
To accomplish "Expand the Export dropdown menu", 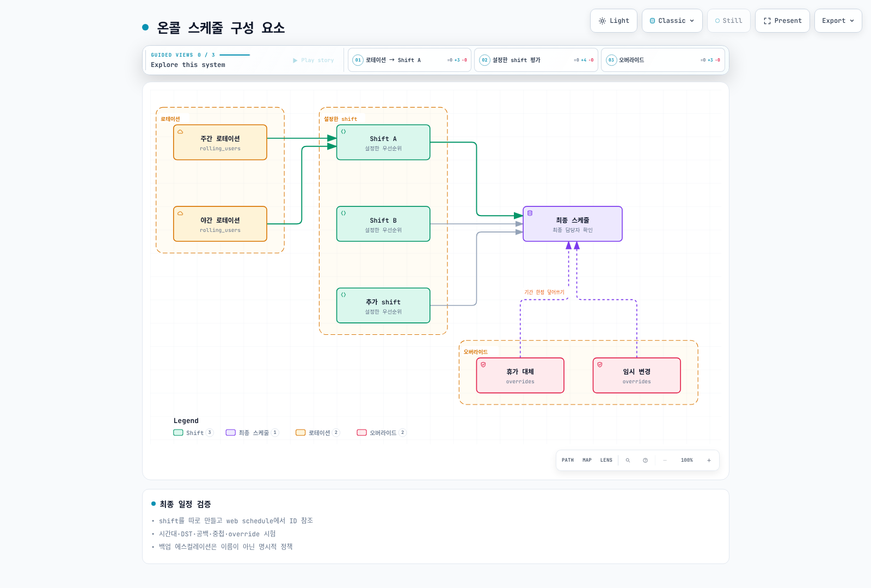I will [838, 21].
